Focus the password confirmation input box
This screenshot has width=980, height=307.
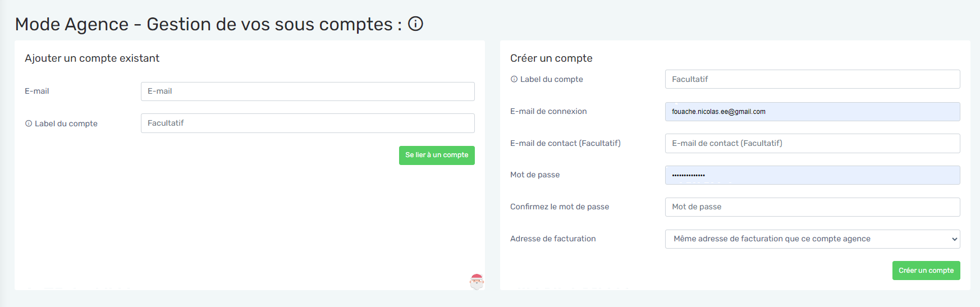(x=812, y=207)
